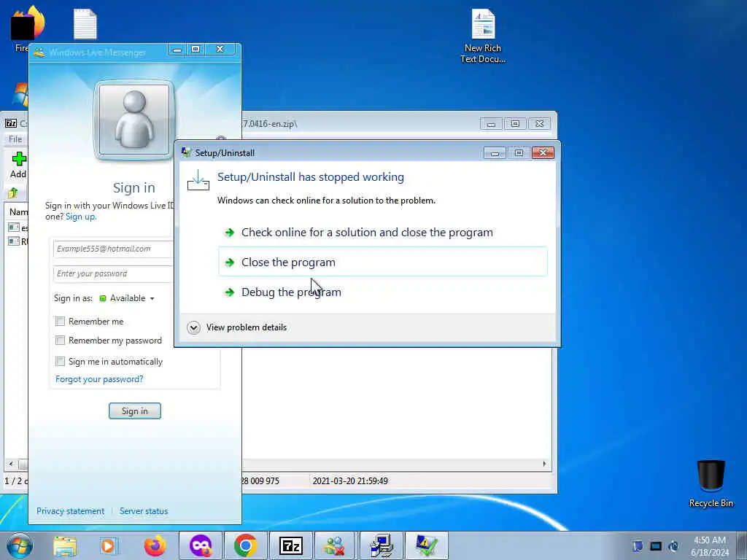Click the network tray icon
747x560 pixels.
point(656,545)
